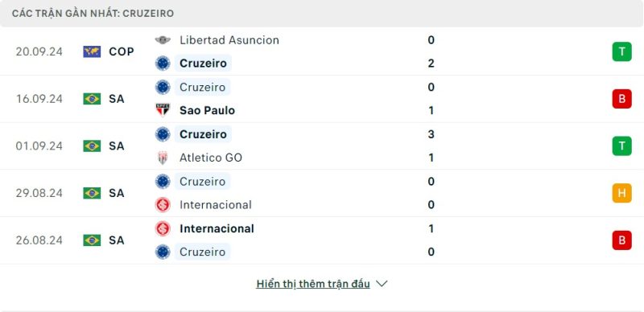
Task: Click Internacional crest in 29.08.24 match
Action: coord(163,205)
